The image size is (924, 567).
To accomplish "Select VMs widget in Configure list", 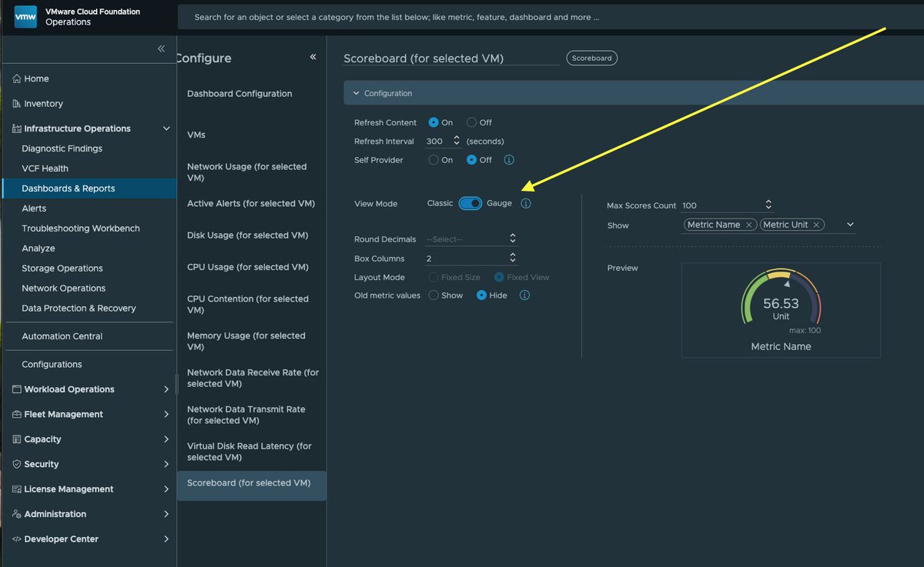I will click(x=196, y=135).
